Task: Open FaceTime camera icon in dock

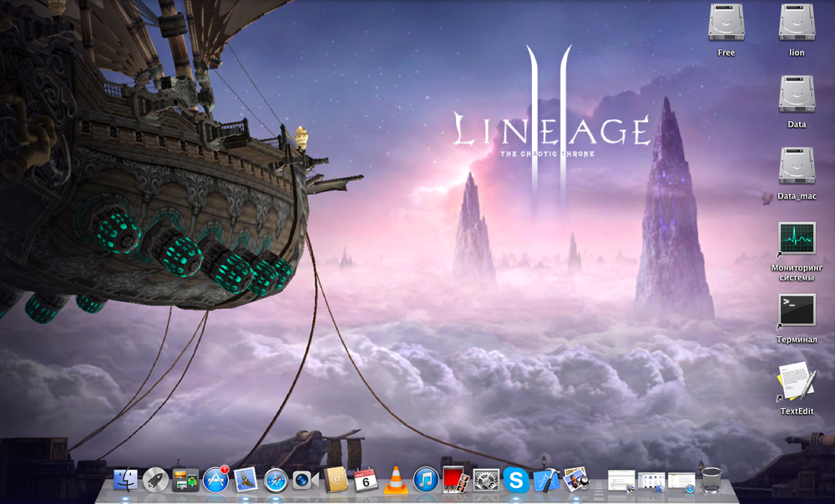Action: 306,480
